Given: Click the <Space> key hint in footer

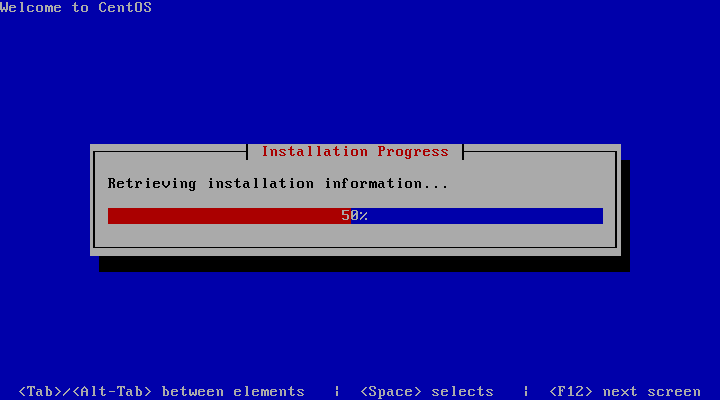Looking at the screenshot, I should [391, 391].
